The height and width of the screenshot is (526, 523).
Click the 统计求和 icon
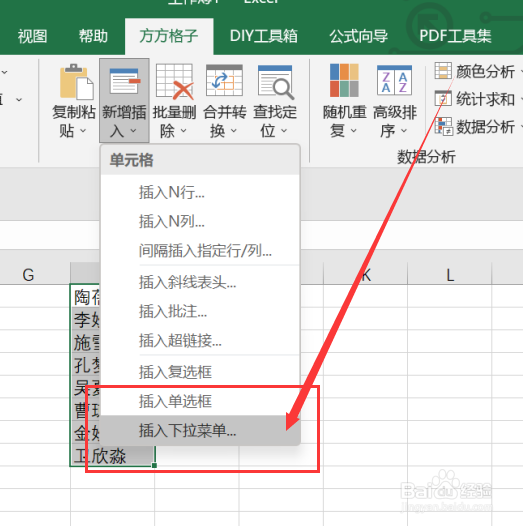pos(443,98)
